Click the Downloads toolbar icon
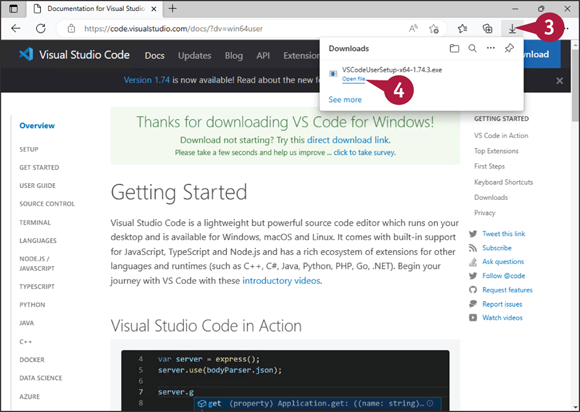This screenshot has width=580, height=412. 512,28
